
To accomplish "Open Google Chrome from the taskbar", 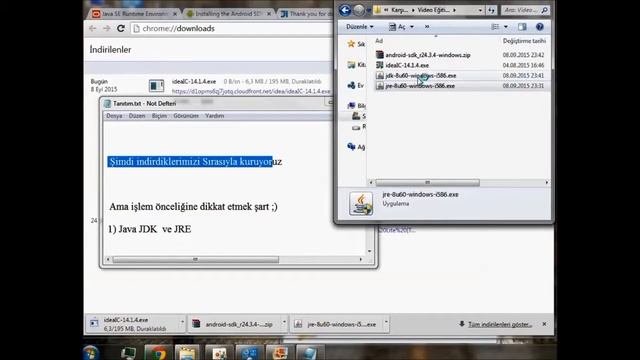I will point(158,353).
